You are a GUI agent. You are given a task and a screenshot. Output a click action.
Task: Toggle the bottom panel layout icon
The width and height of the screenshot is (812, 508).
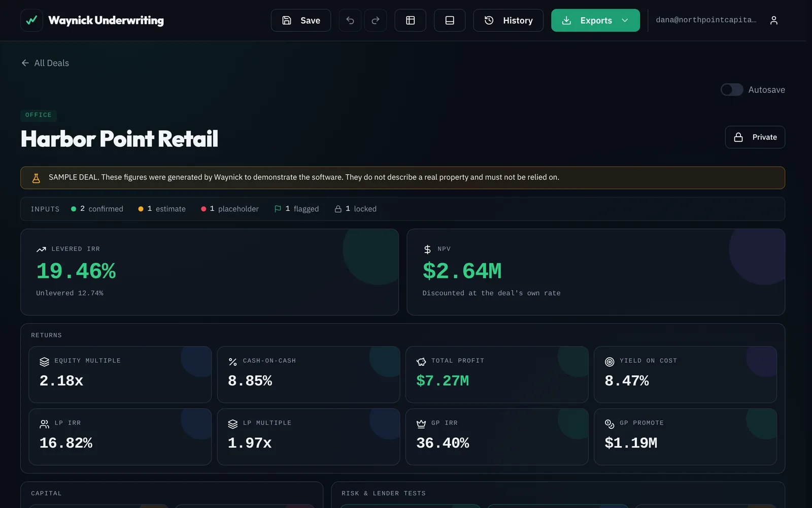point(450,20)
